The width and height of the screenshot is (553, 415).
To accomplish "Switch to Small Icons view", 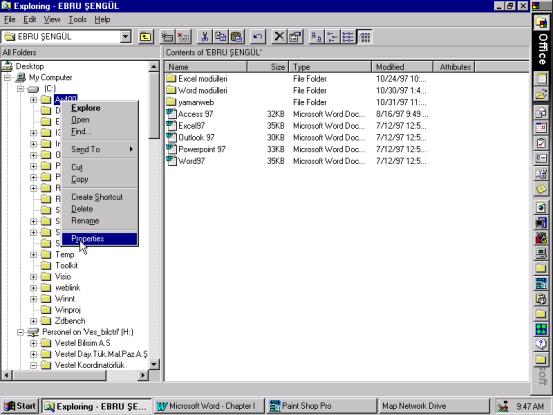I will click(332, 37).
